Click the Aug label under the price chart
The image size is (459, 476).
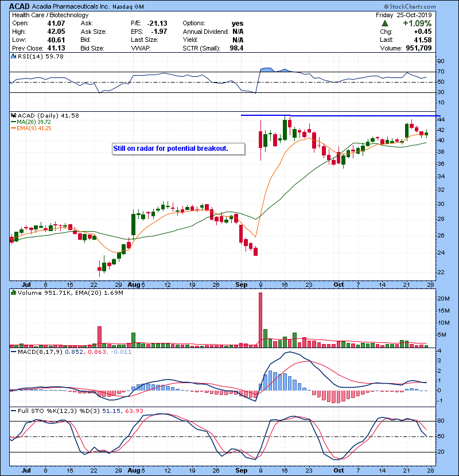tap(134, 285)
